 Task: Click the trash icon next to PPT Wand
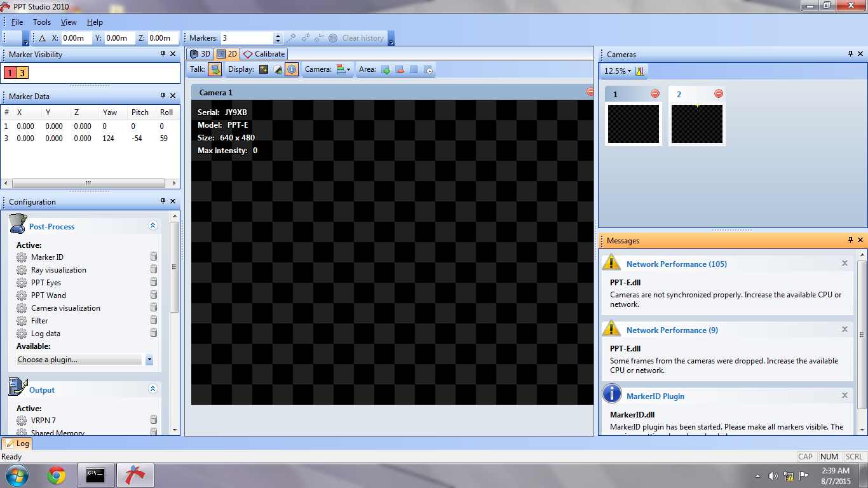pyautogui.click(x=154, y=295)
